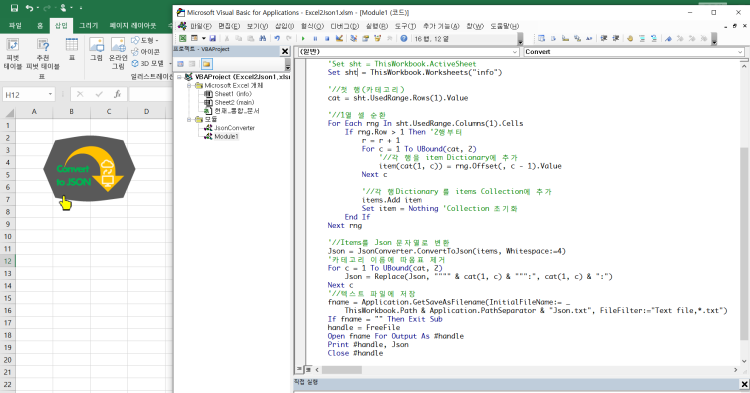750x393 pixels.
Task: Click View Code icon in project panel
Action: [x=181, y=64]
